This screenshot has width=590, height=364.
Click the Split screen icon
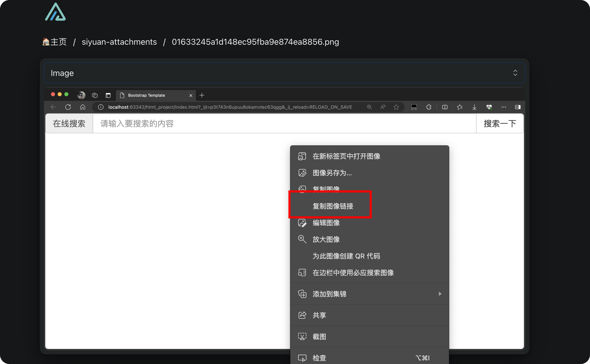pos(445,107)
